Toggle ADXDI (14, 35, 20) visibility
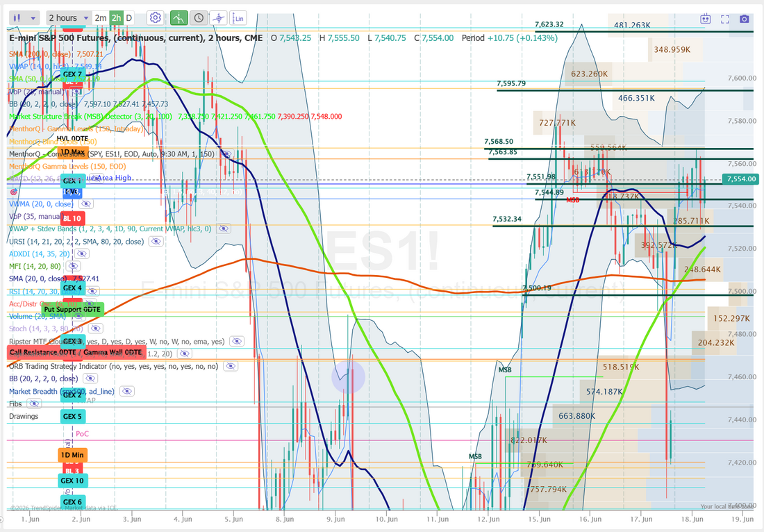The image size is (764, 532). click(81, 253)
